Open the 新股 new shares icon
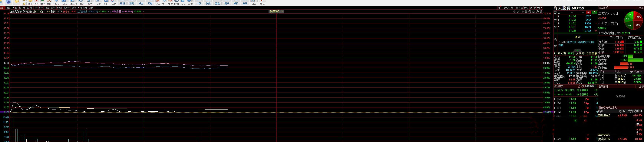 tap(183, 2)
